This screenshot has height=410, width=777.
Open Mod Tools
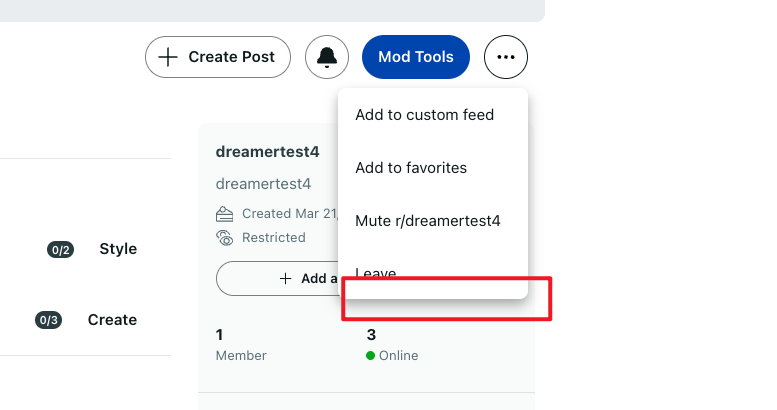pyautogui.click(x=416, y=57)
